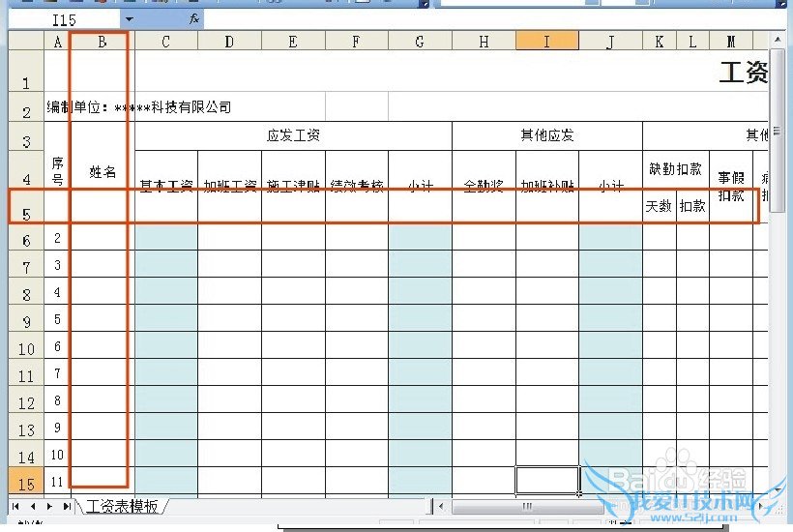Select column E header
Image resolution: width=793 pixels, height=532 pixels.
(293, 41)
